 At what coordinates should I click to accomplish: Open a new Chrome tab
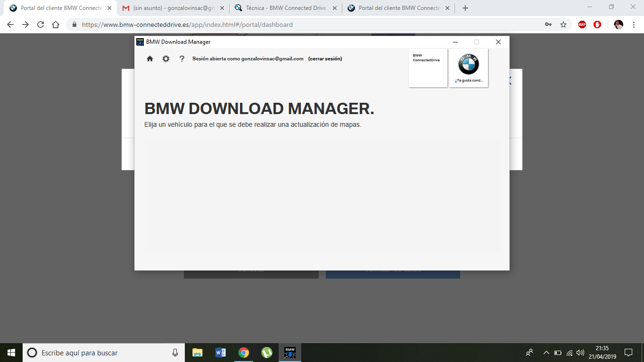(x=465, y=8)
